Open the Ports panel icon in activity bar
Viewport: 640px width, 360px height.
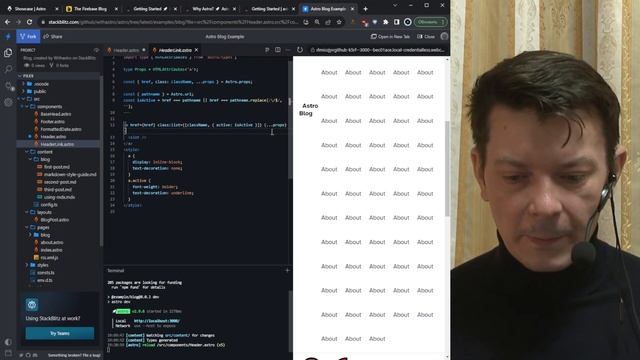click(8, 86)
